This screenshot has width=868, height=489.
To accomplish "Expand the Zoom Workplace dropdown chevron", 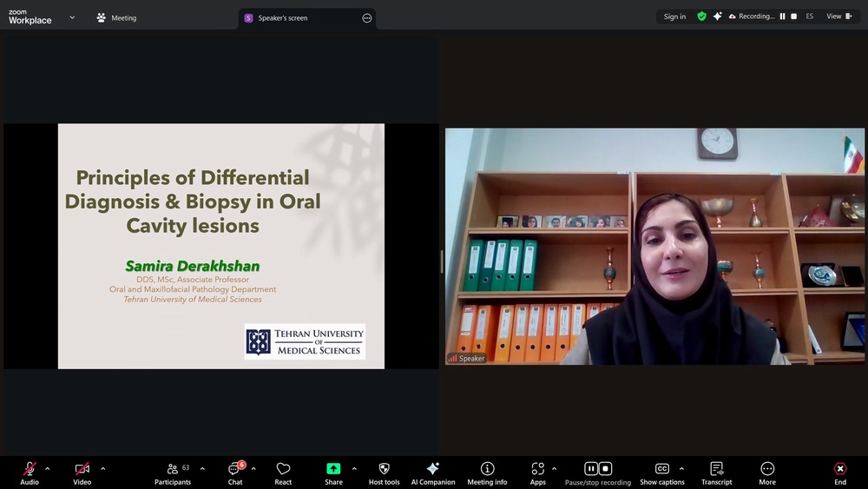I will pyautogui.click(x=72, y=17).
